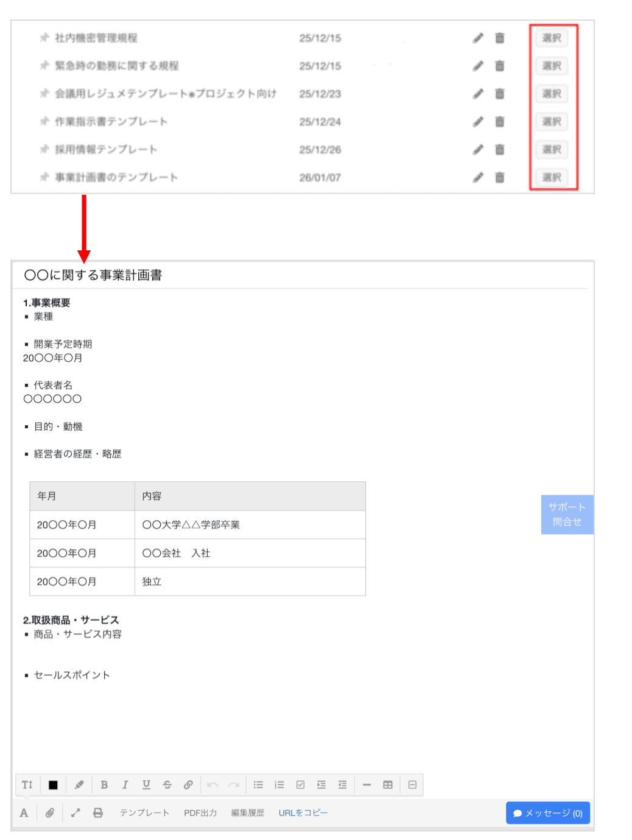Insert a table into the document
The height and width of the screenshot is (840, 632).
coord(387,785)
